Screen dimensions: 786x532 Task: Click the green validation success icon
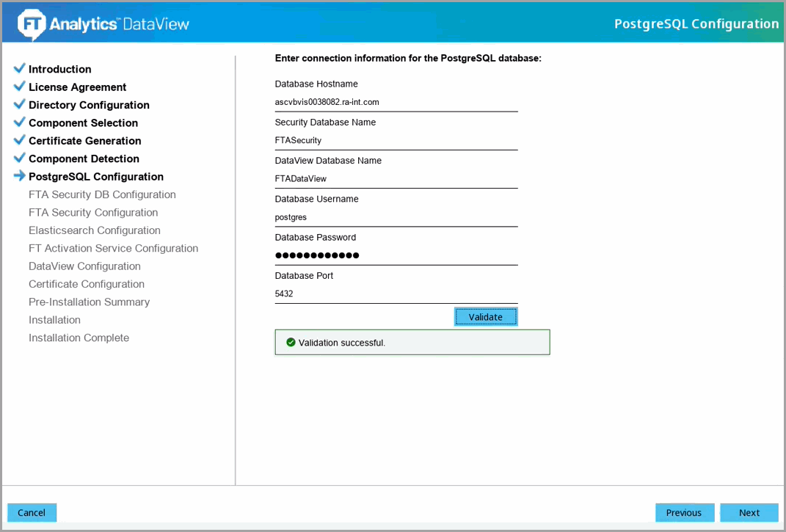(291, 343)
